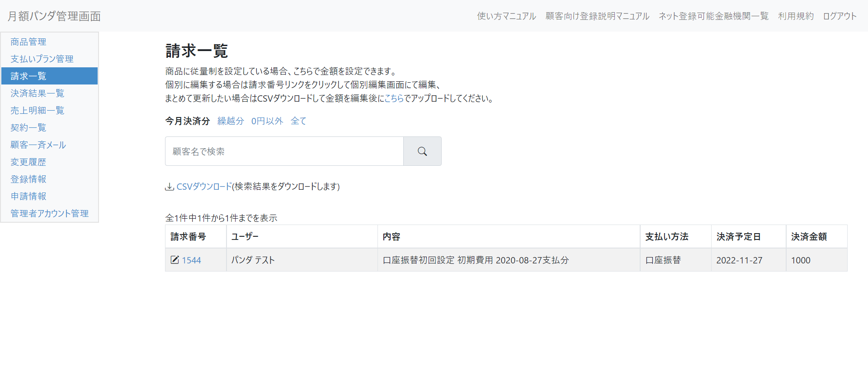The height and width of the screenshot is (375, 868).
Task: Click the 月額パンダ管理画面 title
Action: [54, 16]
